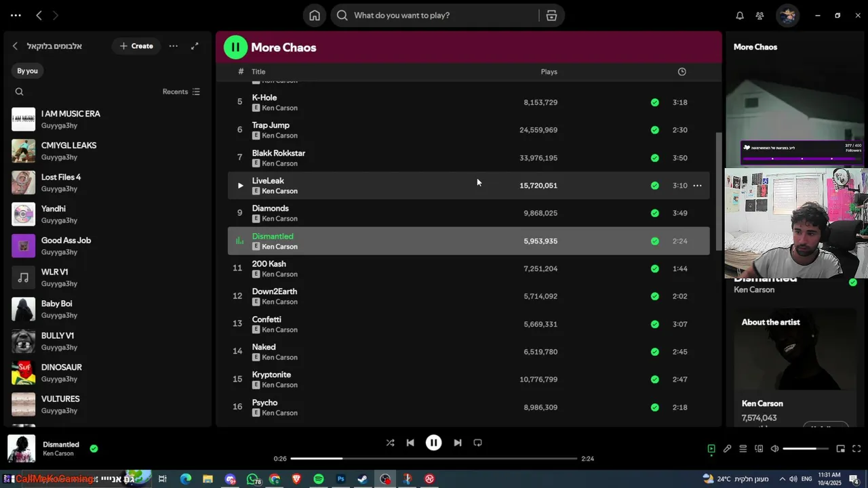Toggle saved checkmark for Diamonds
This screenshot has width=868, height=488.
point(654,213)
